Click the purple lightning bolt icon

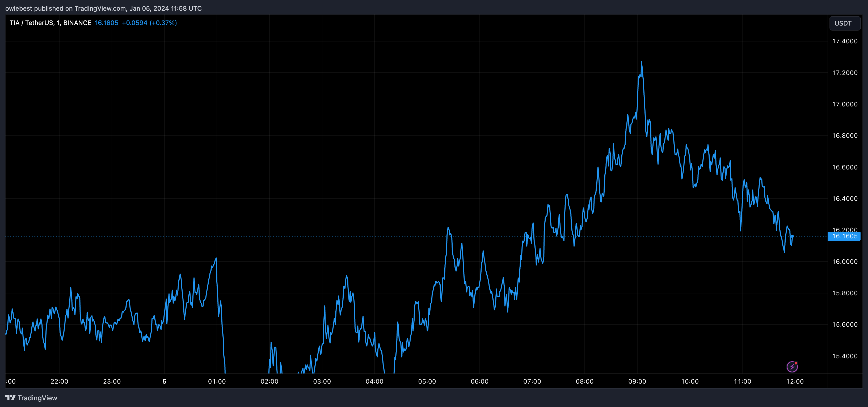pyautogui.click(x=792, y=367)
